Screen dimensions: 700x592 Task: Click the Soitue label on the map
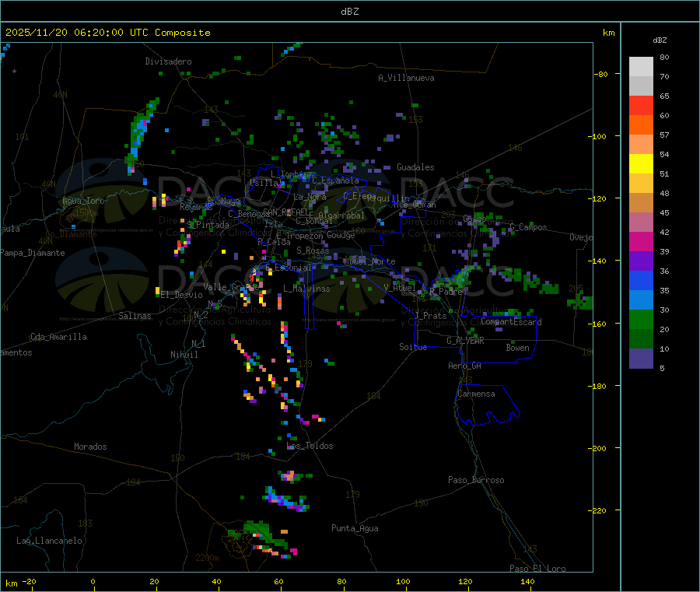(x=413, y=347)
